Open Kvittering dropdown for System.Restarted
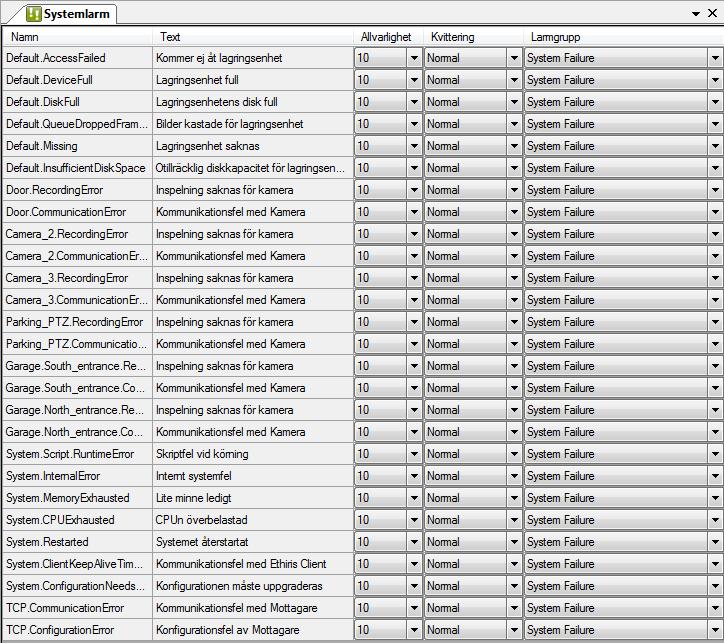This screenshot has height=643, width=724. click(x=514, y=542)
